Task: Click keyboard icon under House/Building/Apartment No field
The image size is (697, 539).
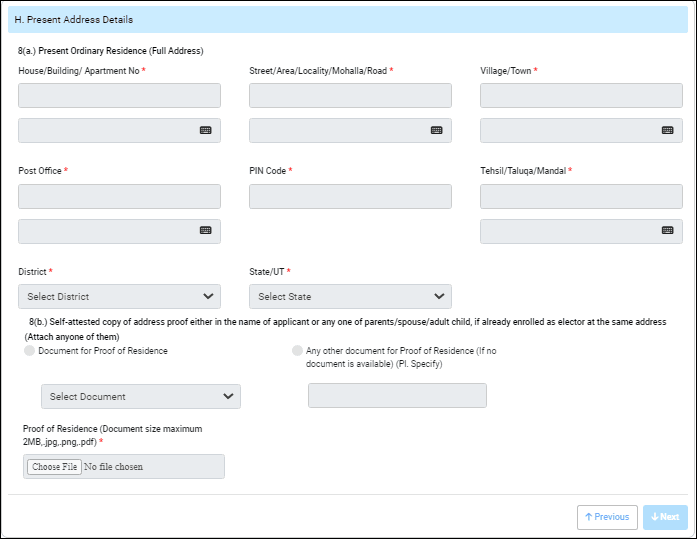Action: point(205,130)
